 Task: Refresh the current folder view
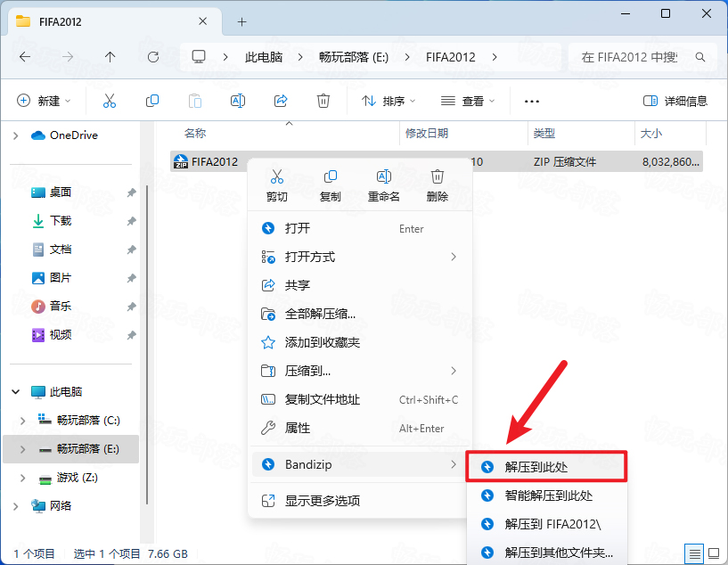pyautogui.click(x=152, y=57)
